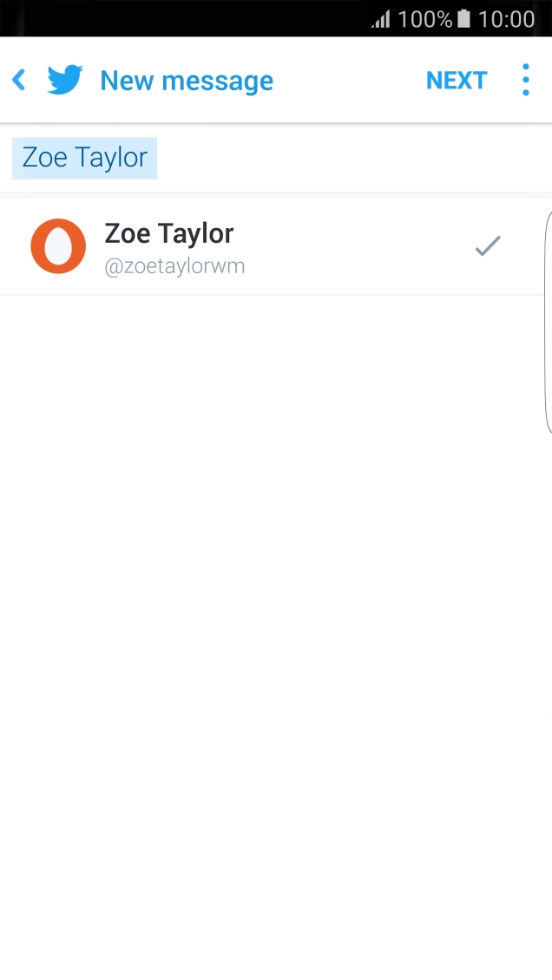Click the Twitter bird logo
Image resolution: width=552 pixels, height=980 pixels.
(65, 81)
